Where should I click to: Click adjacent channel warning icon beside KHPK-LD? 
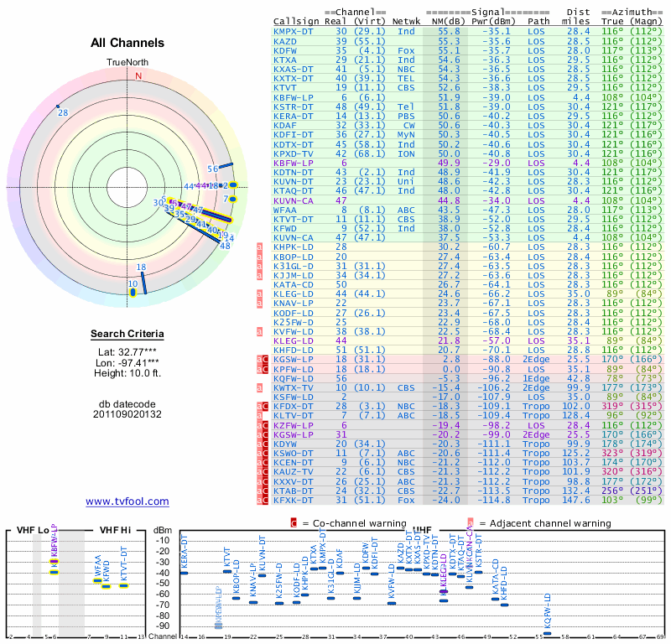[260, 247]
